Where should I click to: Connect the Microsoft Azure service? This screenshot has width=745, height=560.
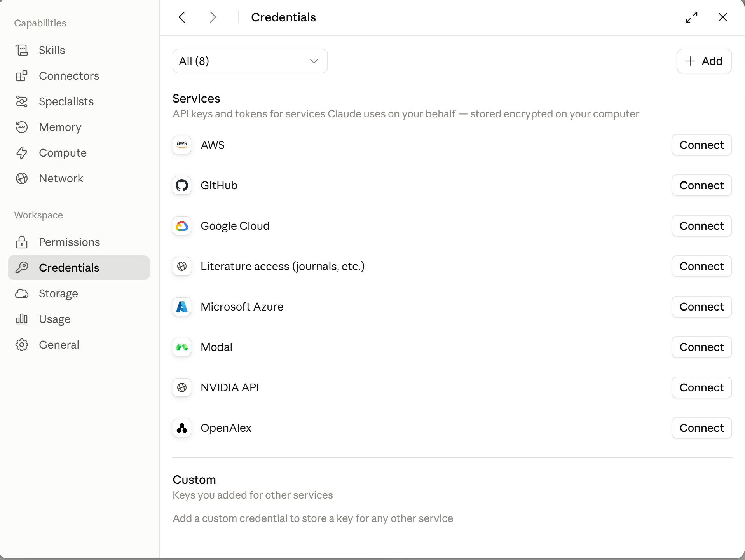(702, 307)
